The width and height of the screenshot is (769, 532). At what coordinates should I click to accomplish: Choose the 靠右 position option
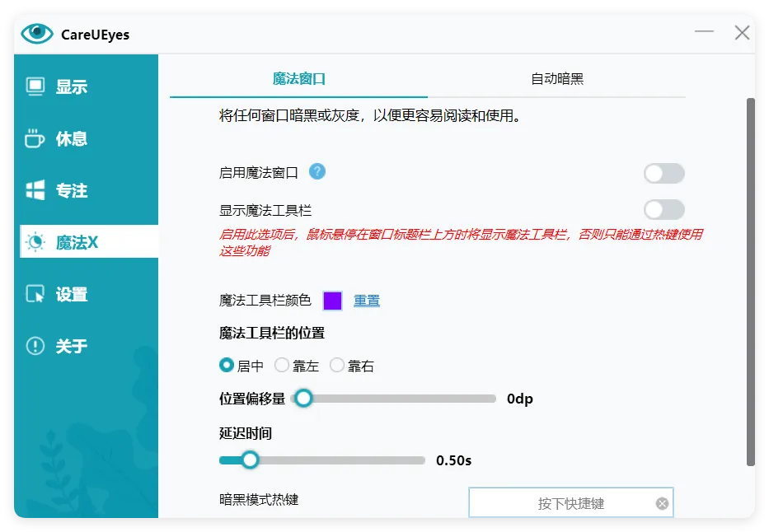(337, 365)
